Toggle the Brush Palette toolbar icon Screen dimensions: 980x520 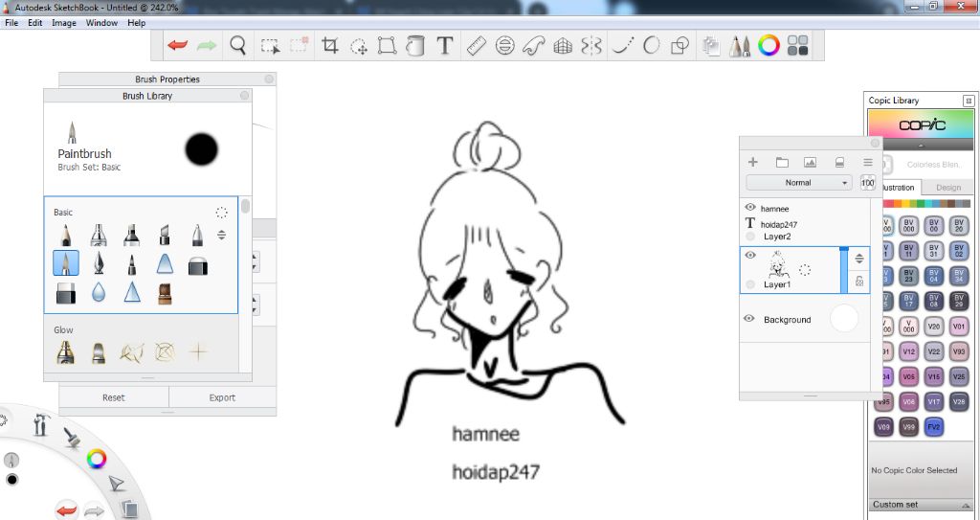[x=740, y=46]
